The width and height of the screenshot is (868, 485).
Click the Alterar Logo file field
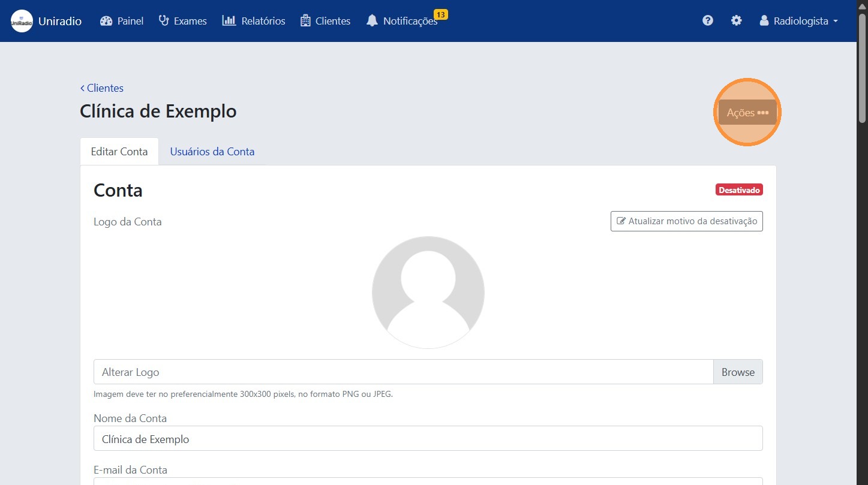point(403,372)
